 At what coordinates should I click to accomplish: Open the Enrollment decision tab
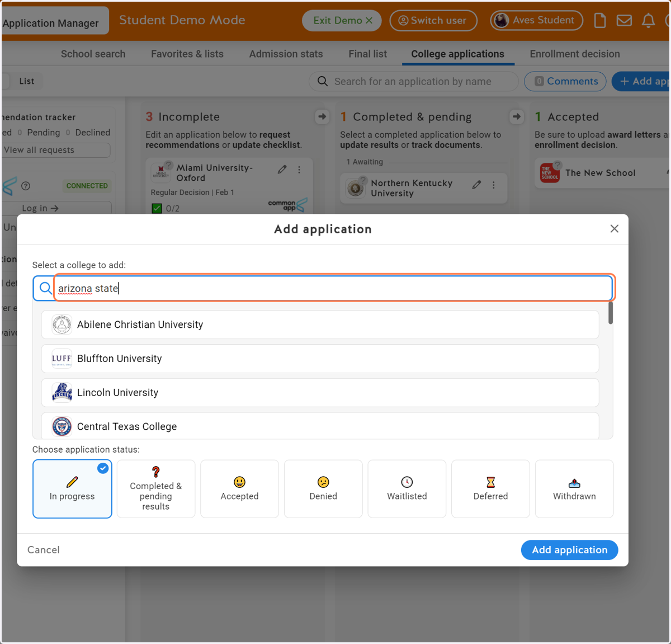point(575,54)
